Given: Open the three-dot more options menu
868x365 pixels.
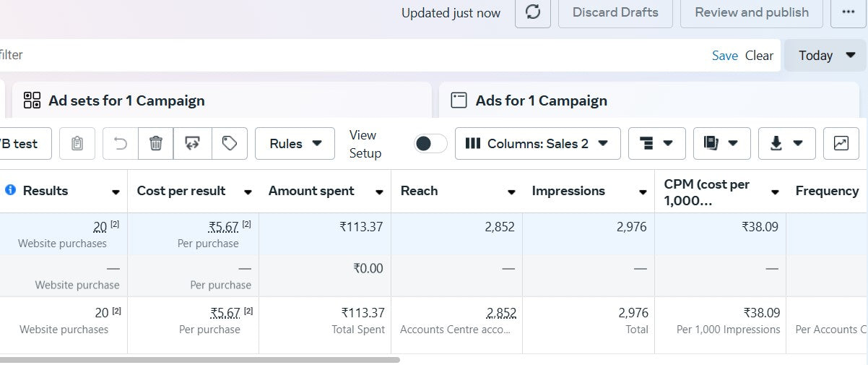Looking at the screenshot, I should [x=848, y=12].
